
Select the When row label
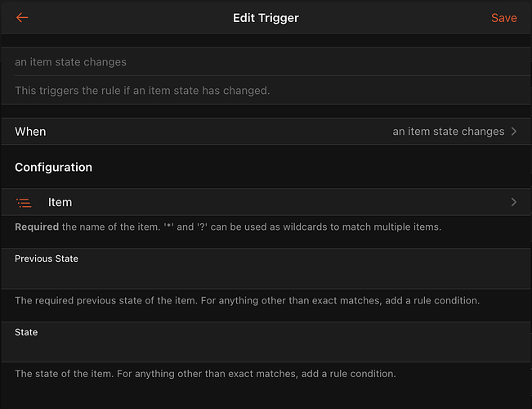pos(30,132)
